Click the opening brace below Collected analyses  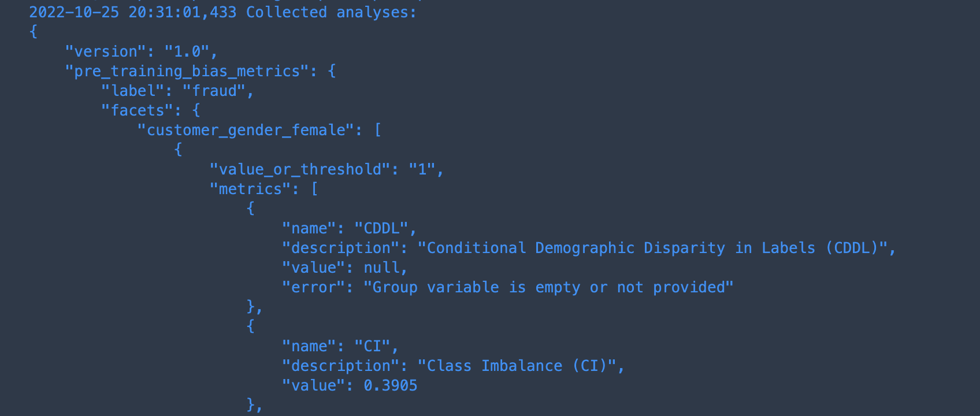pyautogui.click(x=34, y=32)
